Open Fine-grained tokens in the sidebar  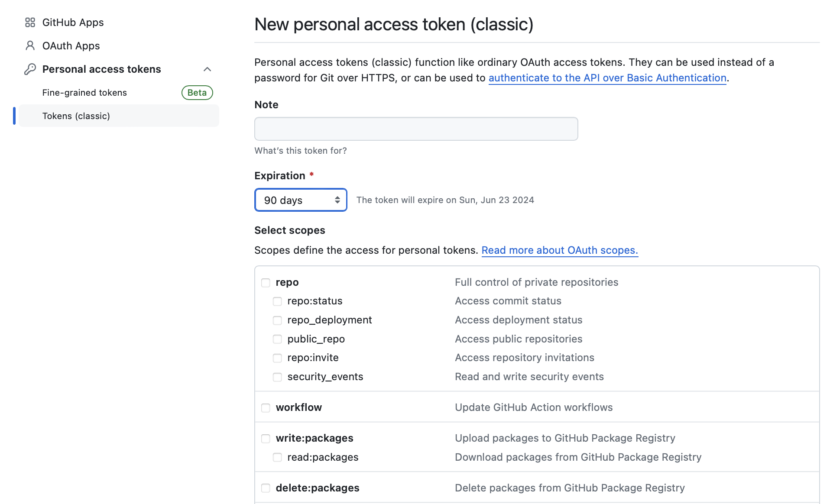tap(84, 93)
